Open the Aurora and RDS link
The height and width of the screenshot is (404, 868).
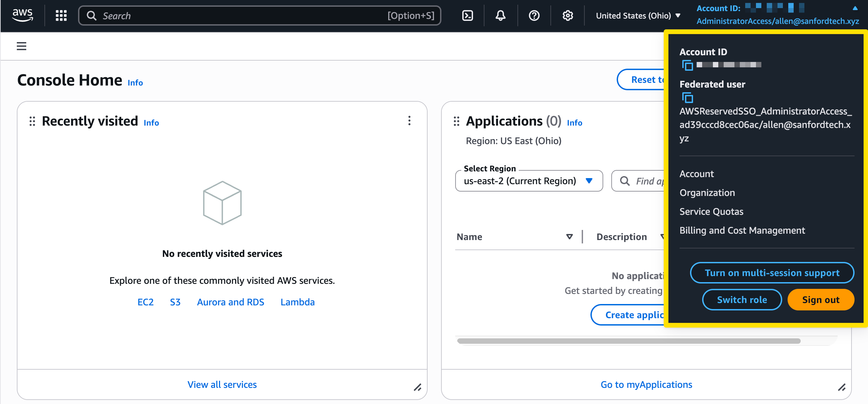pos(230,302)
